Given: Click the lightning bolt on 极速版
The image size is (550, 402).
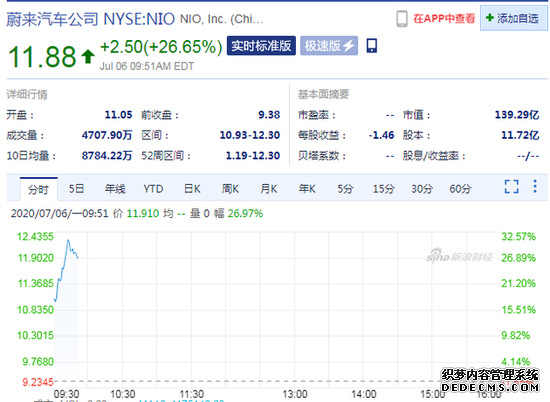Looking at the screenshot, I should [x=348, y=46].
